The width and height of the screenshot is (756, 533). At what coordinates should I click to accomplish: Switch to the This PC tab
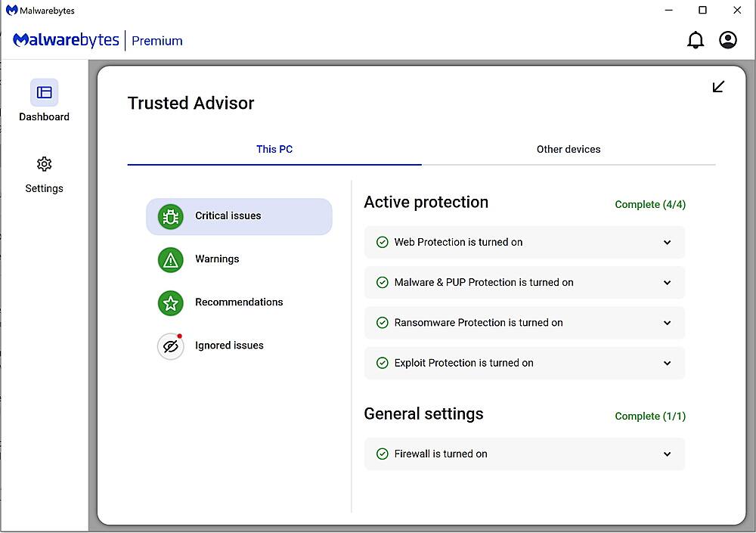point(274,150)
